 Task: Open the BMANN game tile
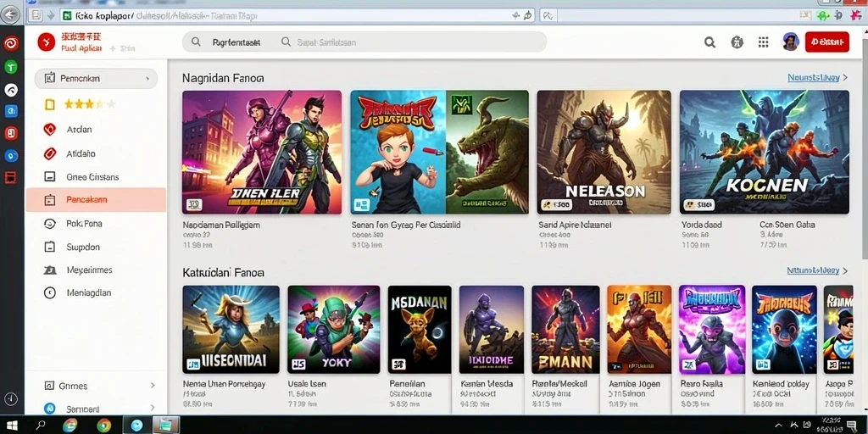click(565, 330)
